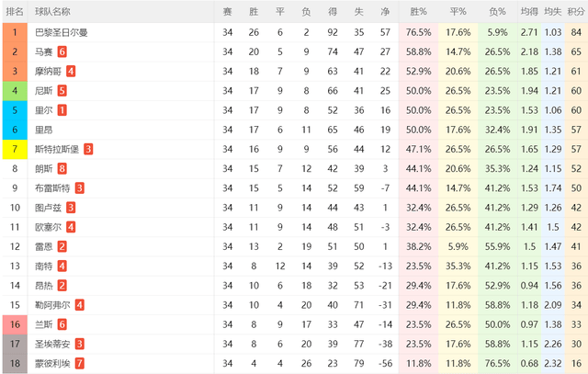Click the 球队名称 column header
Viewport: 588px width, 374px height.
click(x=52, y=12)
